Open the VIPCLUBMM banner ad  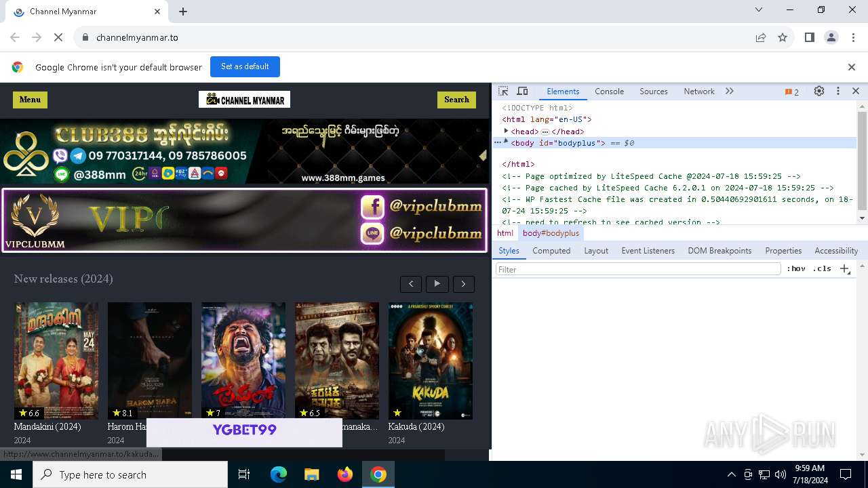244,220
